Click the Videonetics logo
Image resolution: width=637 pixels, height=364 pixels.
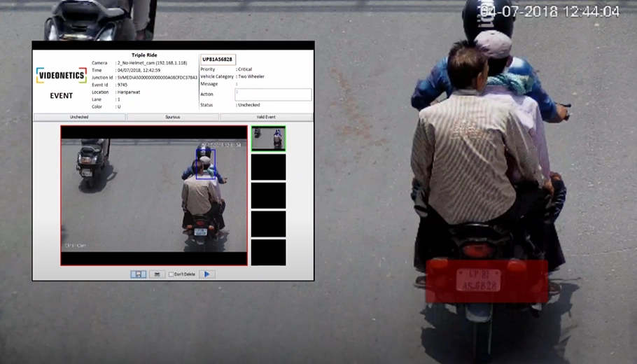point(61,76)
